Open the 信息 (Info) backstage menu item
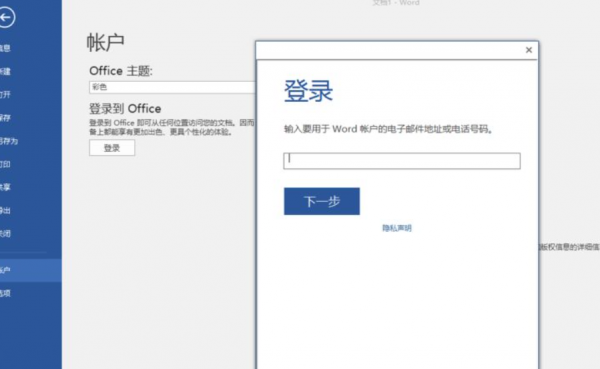This screenshot has height=369, width=600. pos(5,48)
